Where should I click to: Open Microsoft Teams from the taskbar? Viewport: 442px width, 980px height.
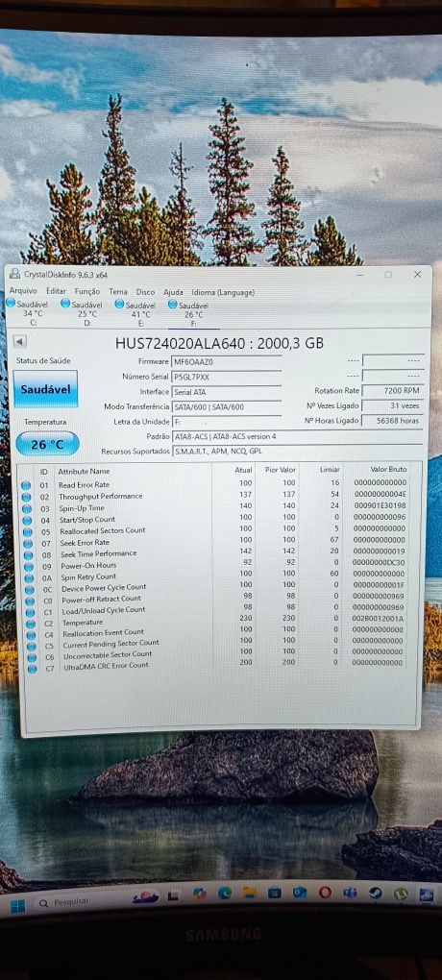350,893
